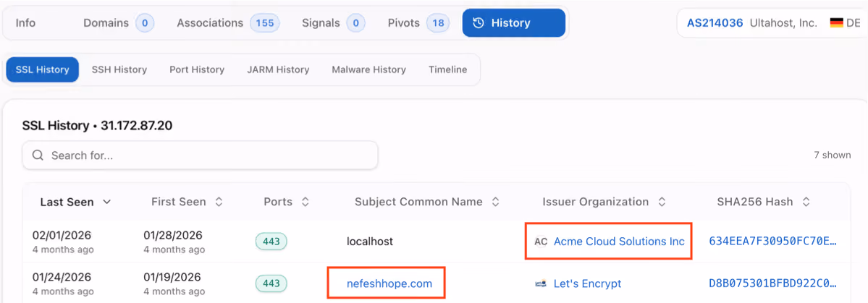Image resolution: width=868 pixels, height=303 pixels.
Task: Click port 443 badge in nefeshhope.com row
Action: point(271,283)
